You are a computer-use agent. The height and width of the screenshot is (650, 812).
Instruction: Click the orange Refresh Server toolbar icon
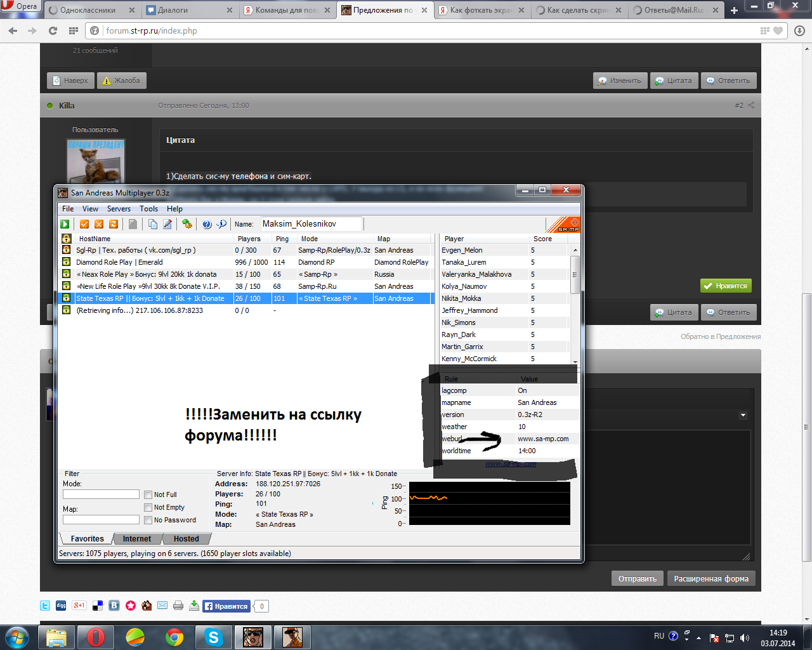point(114,224)
